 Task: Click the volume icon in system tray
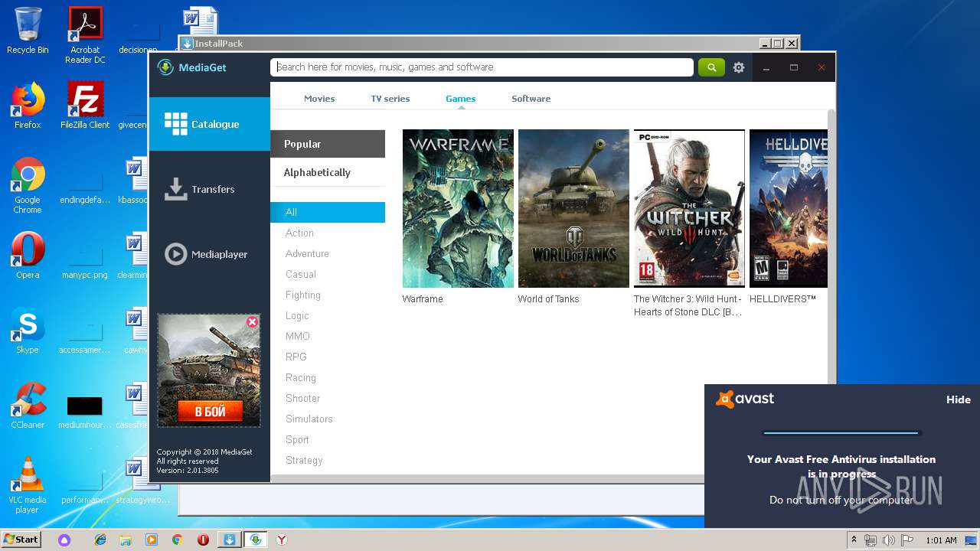click(x=889, y=540)
